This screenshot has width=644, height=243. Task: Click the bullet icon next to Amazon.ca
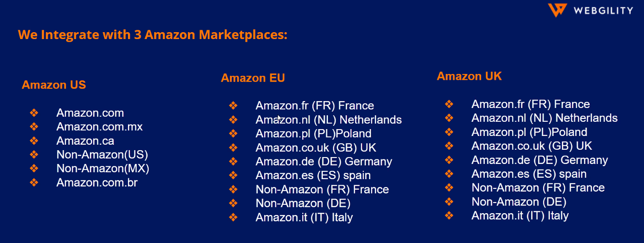coord(34,141)
